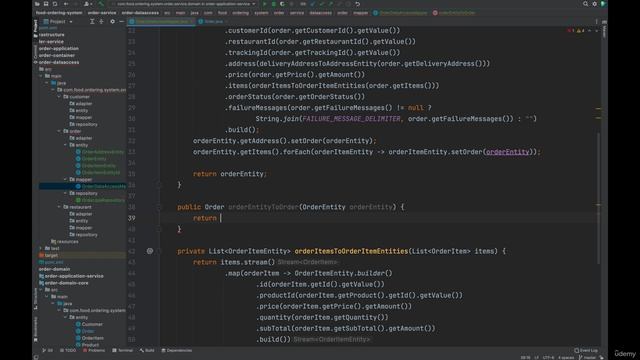The width and height of the screenshot is (640, 360).
Task: Click Expand All icon in Project panel
Action: tap(92, 21)
